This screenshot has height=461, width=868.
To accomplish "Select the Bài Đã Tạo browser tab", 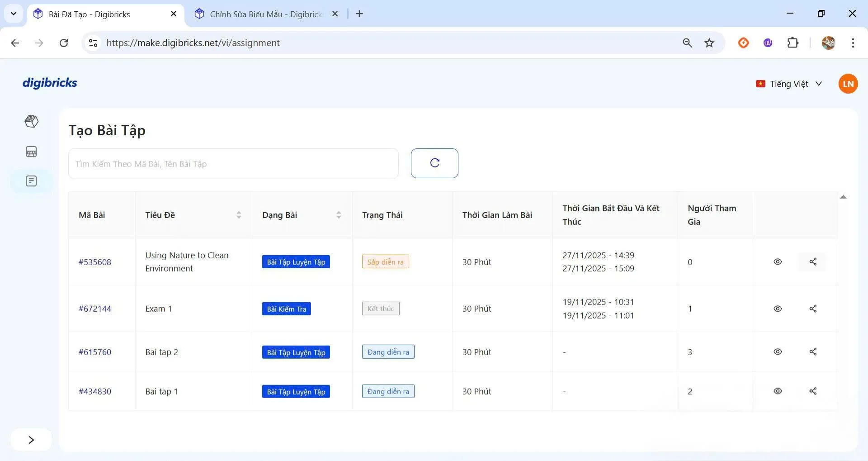I will click(x=90, y=14).
